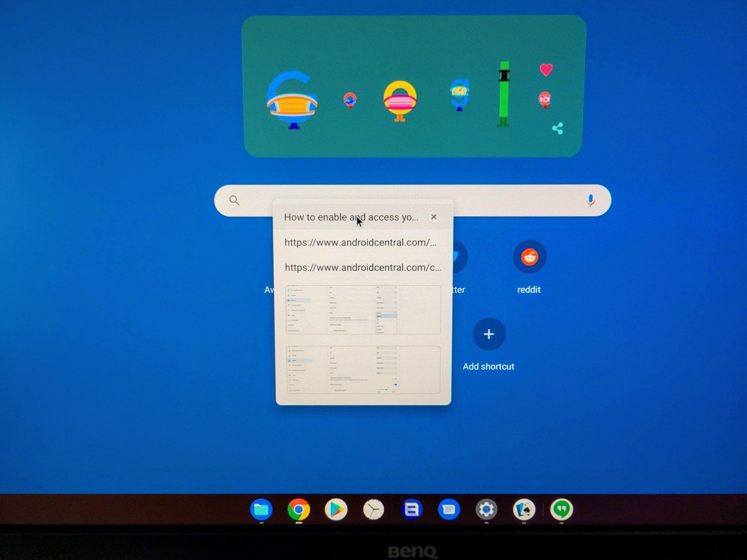Open the Clock app in the shelf

[x=374, y=509]
